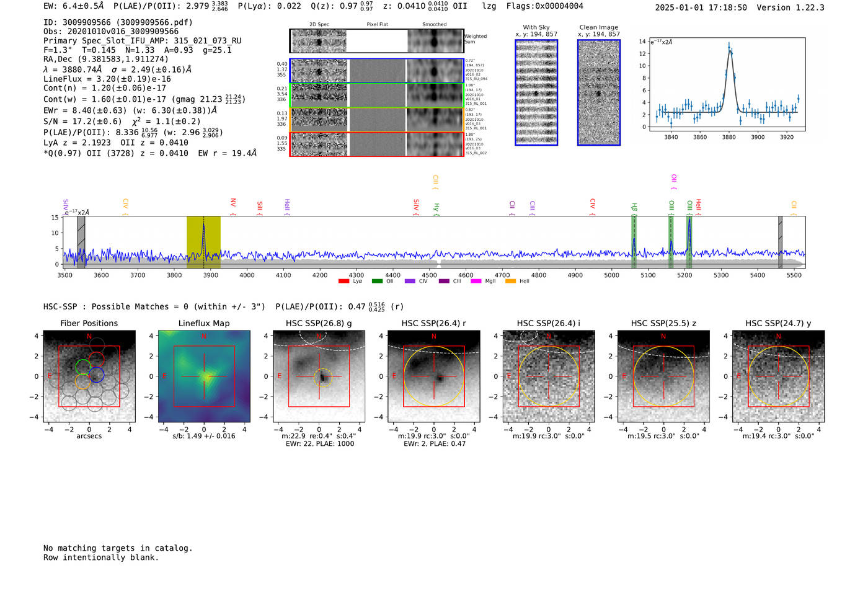
Task: Open the blue-bordered fiber spectrum row
Action: [x=376, y=71]
